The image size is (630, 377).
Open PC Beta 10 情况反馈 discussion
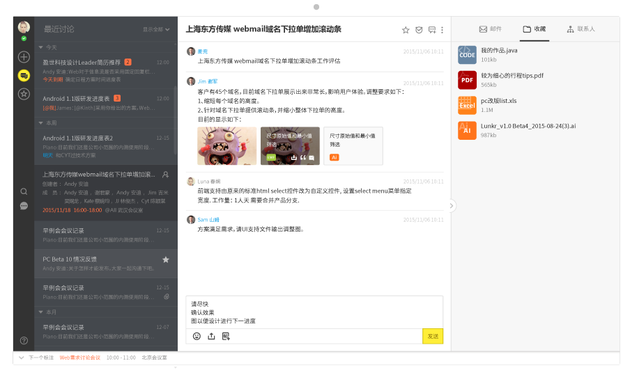[x=106, y=263]
